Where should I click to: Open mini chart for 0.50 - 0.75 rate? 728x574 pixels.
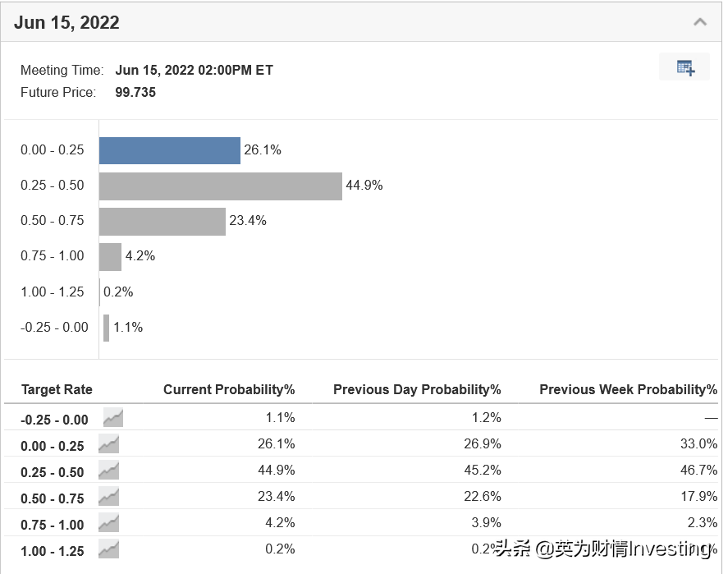108,497
